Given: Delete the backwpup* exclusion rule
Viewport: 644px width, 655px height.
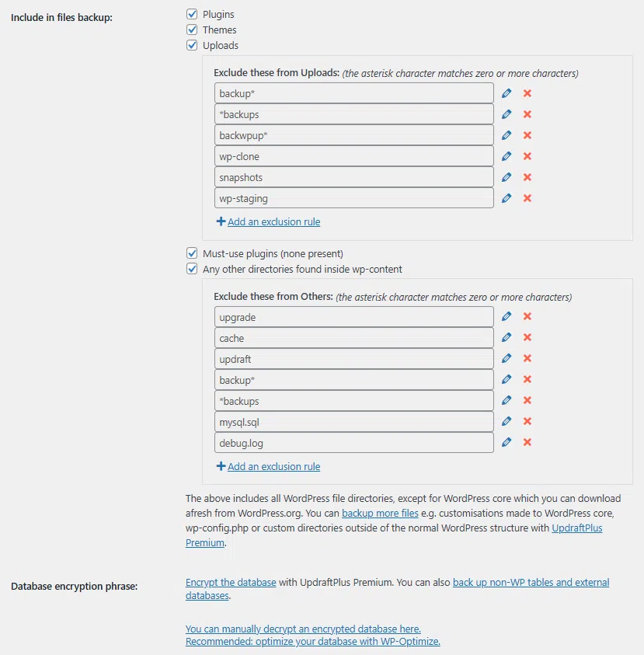Looking at the screenshot, I should point(527,135).
